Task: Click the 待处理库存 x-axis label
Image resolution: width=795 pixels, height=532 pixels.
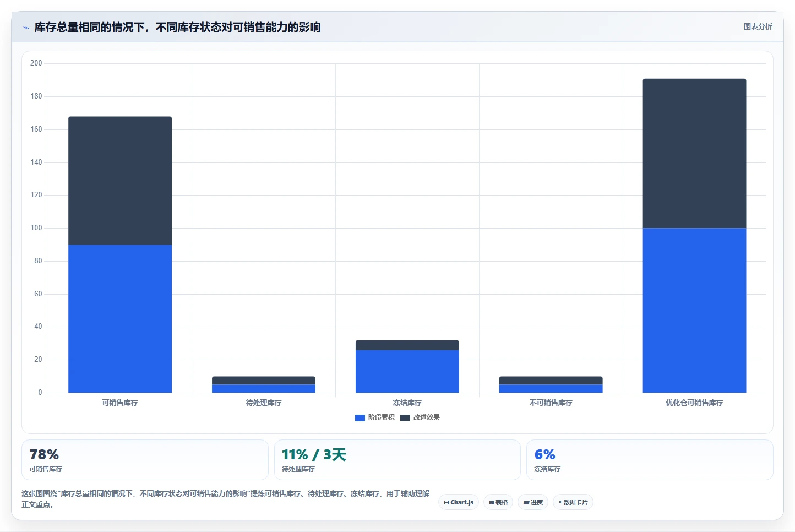Action: [264, 403]
